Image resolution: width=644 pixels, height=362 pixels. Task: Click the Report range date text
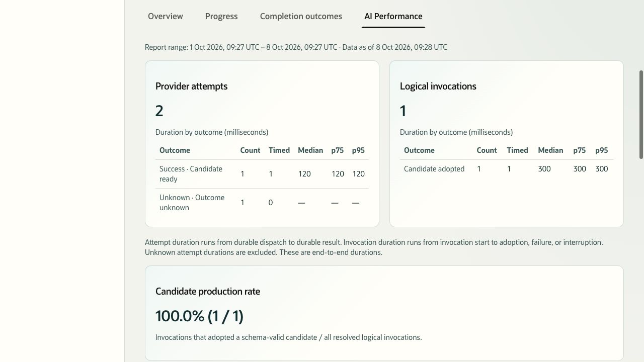click(x=296, y=47)
